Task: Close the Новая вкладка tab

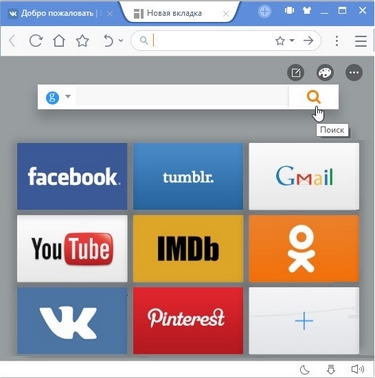Action: (x=226, y=14)
